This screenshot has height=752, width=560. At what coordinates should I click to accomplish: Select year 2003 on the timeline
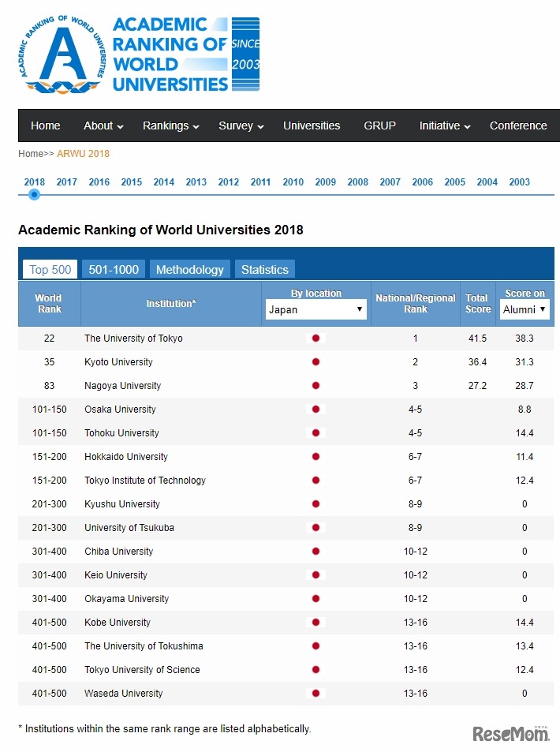pos(519,182)
